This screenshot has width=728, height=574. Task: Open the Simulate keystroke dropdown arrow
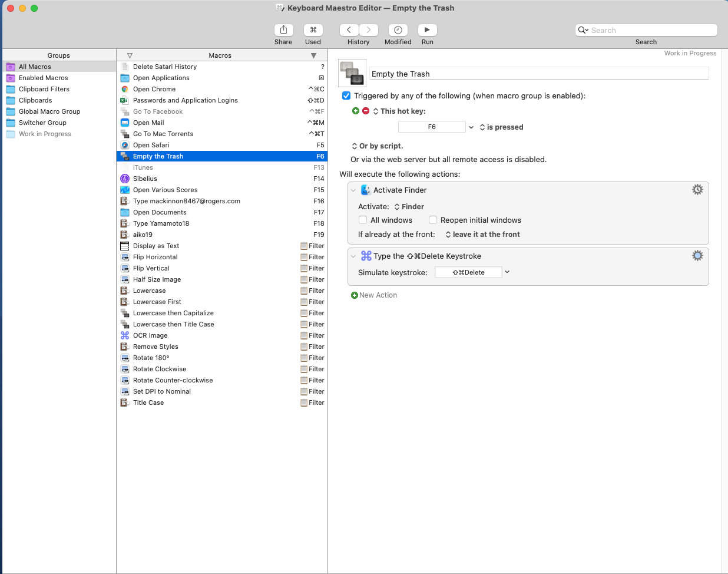[x=507, y=272]
